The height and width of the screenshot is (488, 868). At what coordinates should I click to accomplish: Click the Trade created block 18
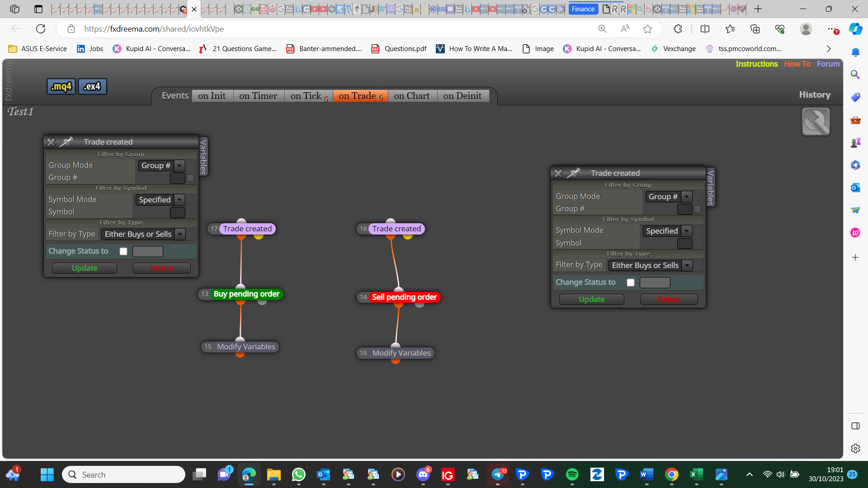coord(396,229)
